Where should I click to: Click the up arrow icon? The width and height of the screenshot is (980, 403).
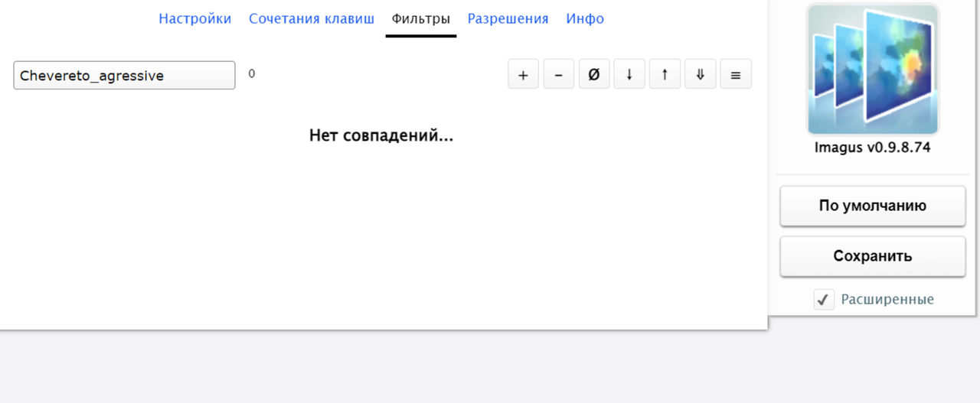click(x=665, y=75)
